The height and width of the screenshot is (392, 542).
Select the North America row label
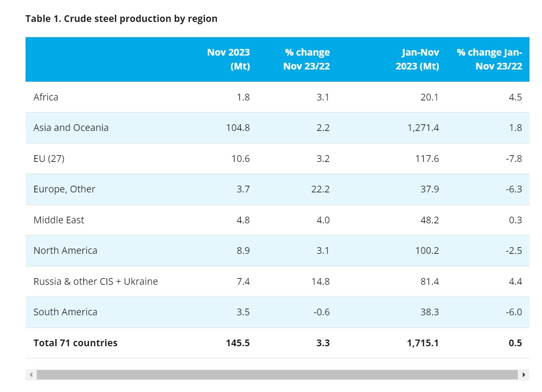pos(65,251)
